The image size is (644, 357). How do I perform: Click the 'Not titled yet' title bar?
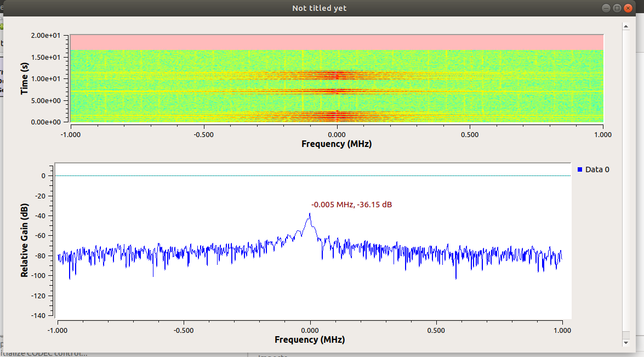tap(318, 8)
